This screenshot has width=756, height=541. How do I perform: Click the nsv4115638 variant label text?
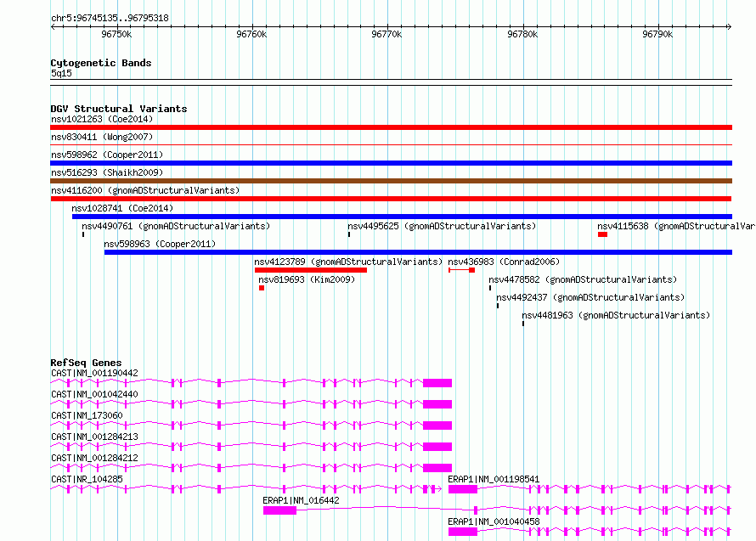click(676, 226)
